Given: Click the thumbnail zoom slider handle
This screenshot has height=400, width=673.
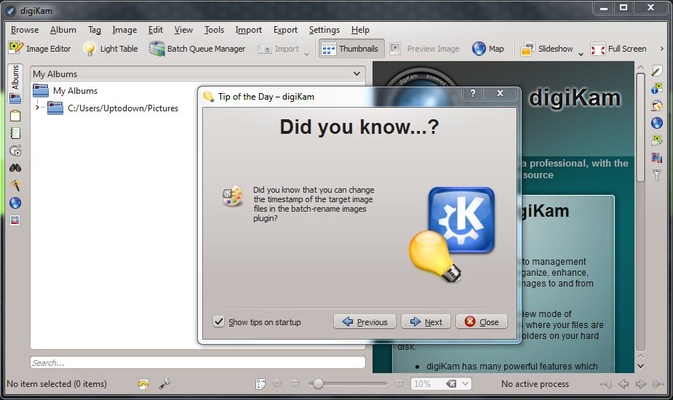Looking at the screenshot, I should click(318, 384).
